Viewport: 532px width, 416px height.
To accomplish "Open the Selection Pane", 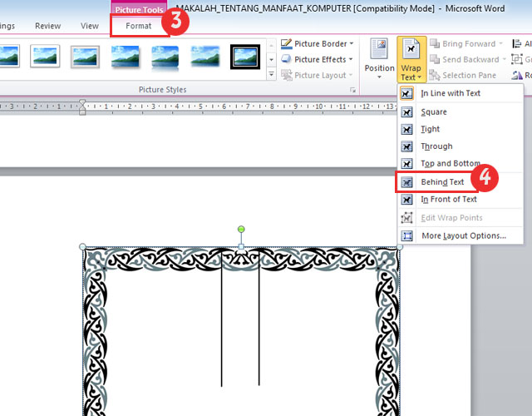I will pyautogui.click(x=463, y=75).
